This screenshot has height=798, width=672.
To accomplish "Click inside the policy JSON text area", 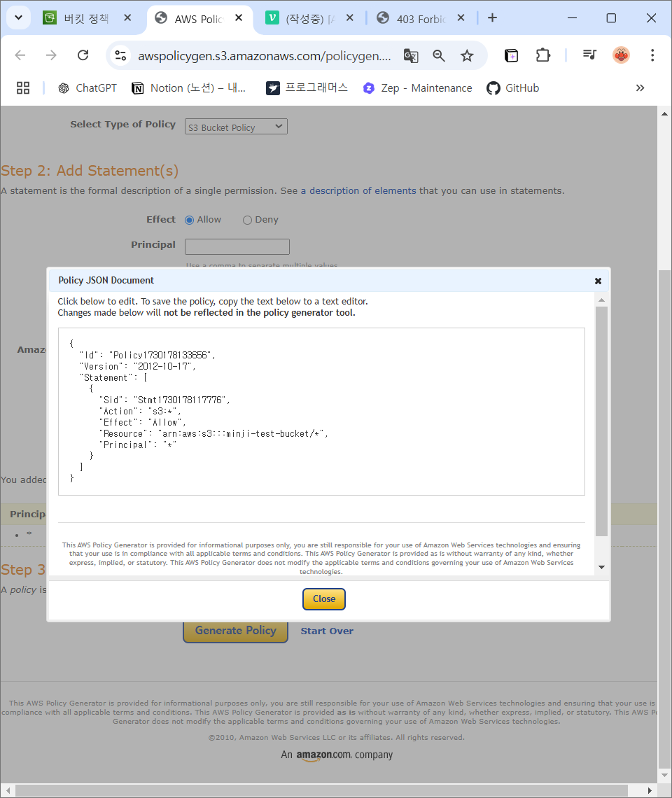I will [x=322, y=411].
